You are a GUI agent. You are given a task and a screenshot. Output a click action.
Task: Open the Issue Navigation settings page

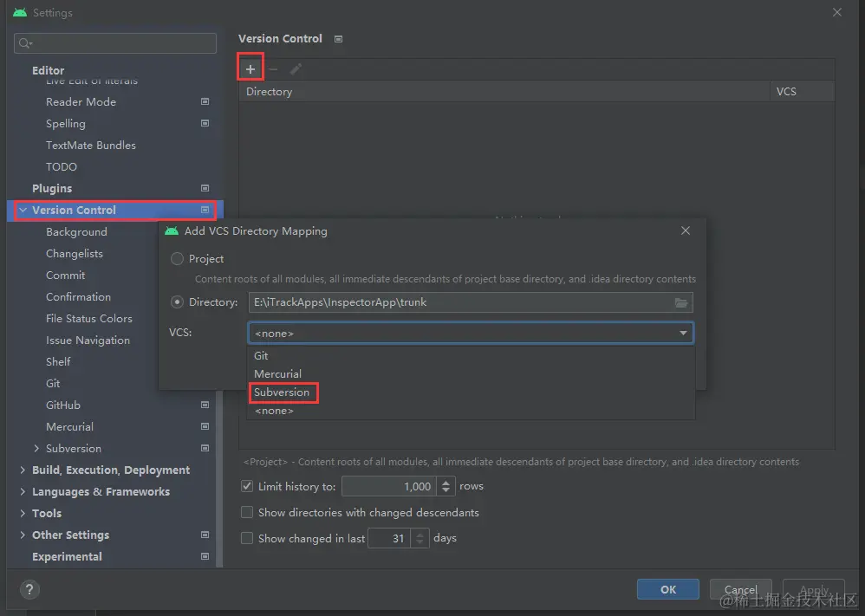(x=88, y=340)
